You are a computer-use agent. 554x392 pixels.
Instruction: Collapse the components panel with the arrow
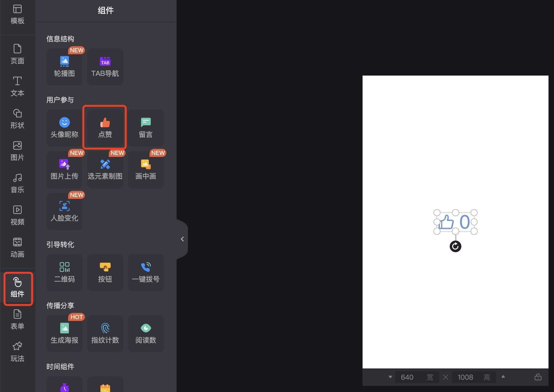182,239
